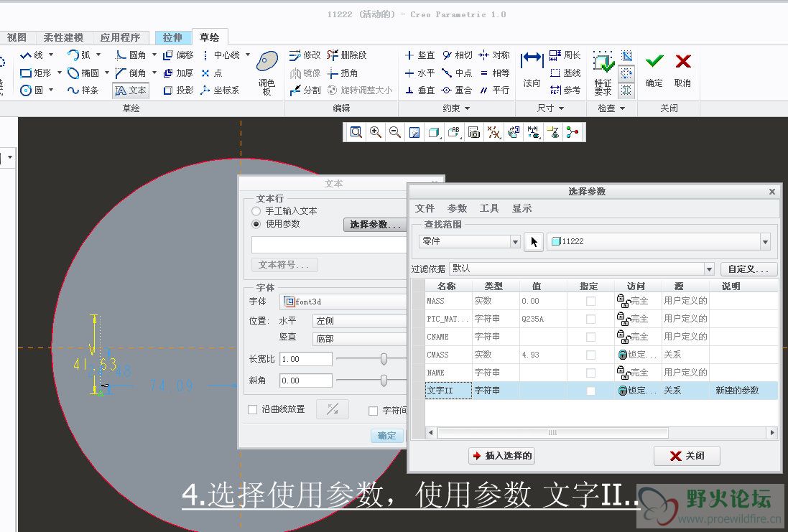Expand the 约束 group dropdown
The height and width of the screenshot is (532, 788).
coord(456,108)
